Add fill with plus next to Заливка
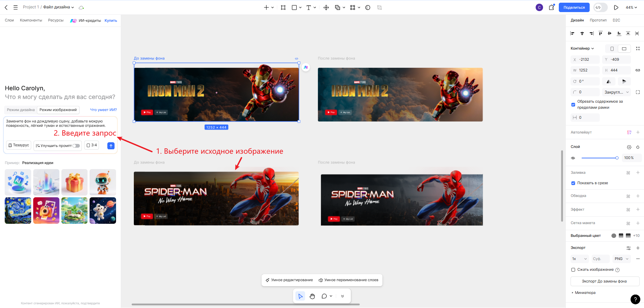Screen dimensions: 644x308 tap(638, 172)
